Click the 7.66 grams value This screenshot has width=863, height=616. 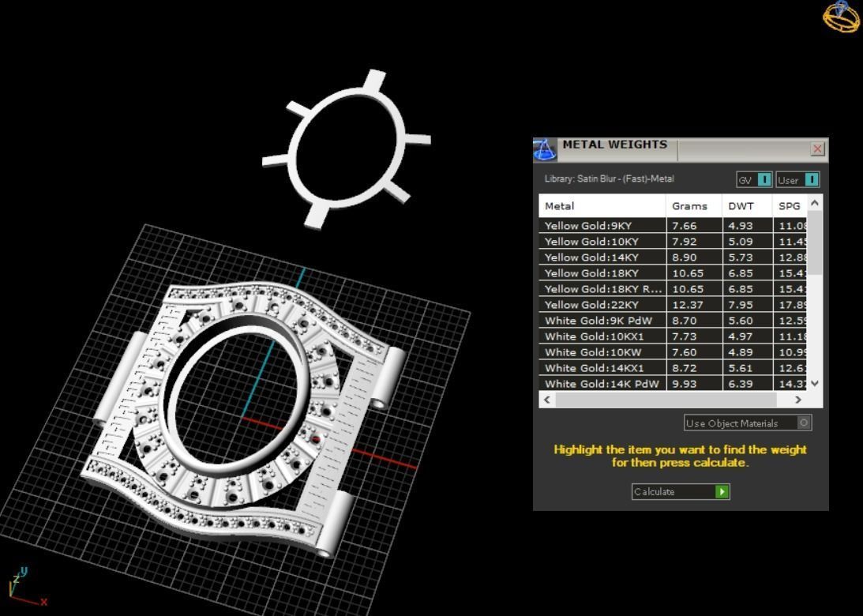coord(684,226)
